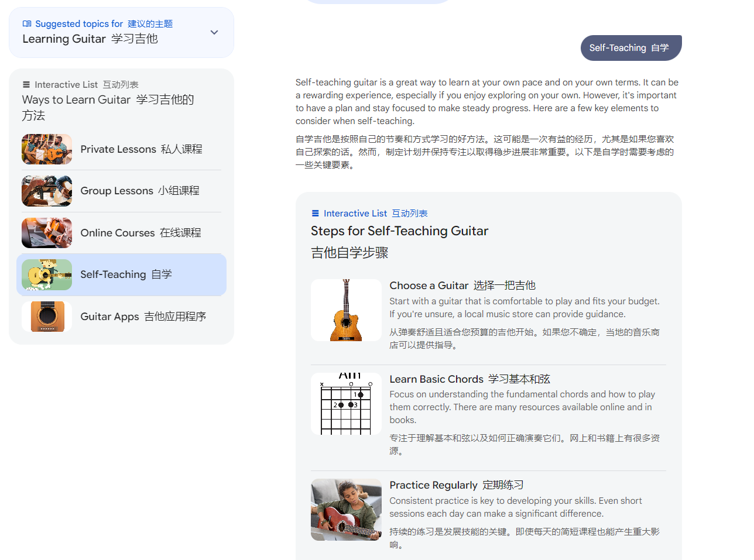The width and height of the screenshot is (754, 560).
Task: Select the Online Courses list item
Action: coord(121,233)
